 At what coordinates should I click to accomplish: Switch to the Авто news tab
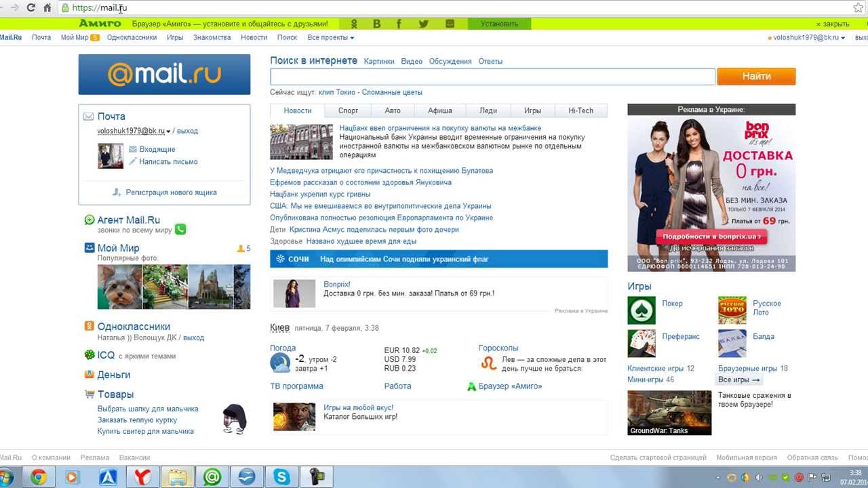pyautogui.click(x=393, y=110)
